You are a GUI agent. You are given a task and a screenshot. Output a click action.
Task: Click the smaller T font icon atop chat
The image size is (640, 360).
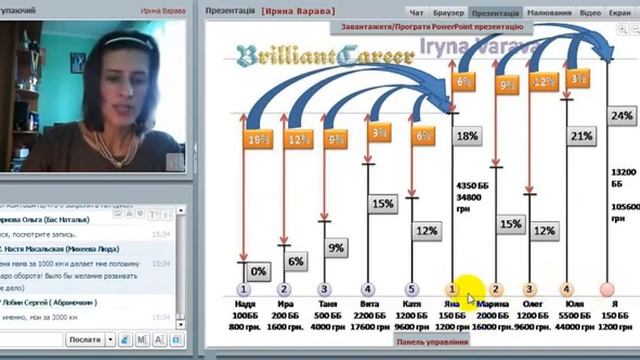click(x=167, y=214)
